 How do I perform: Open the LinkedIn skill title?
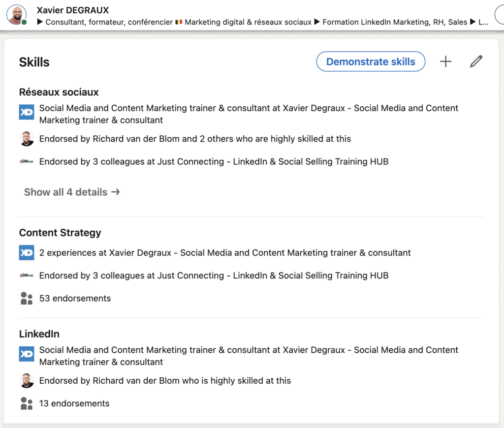pos(39,334)
